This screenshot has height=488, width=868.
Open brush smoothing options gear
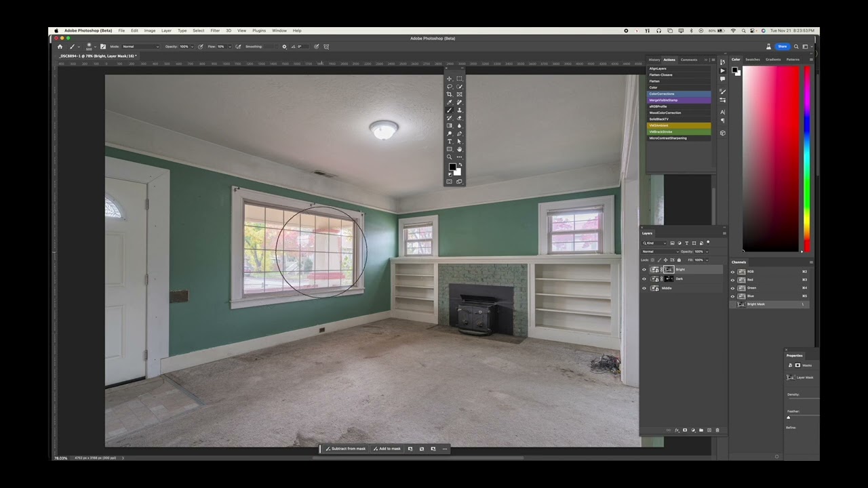(x=284, y=46)
